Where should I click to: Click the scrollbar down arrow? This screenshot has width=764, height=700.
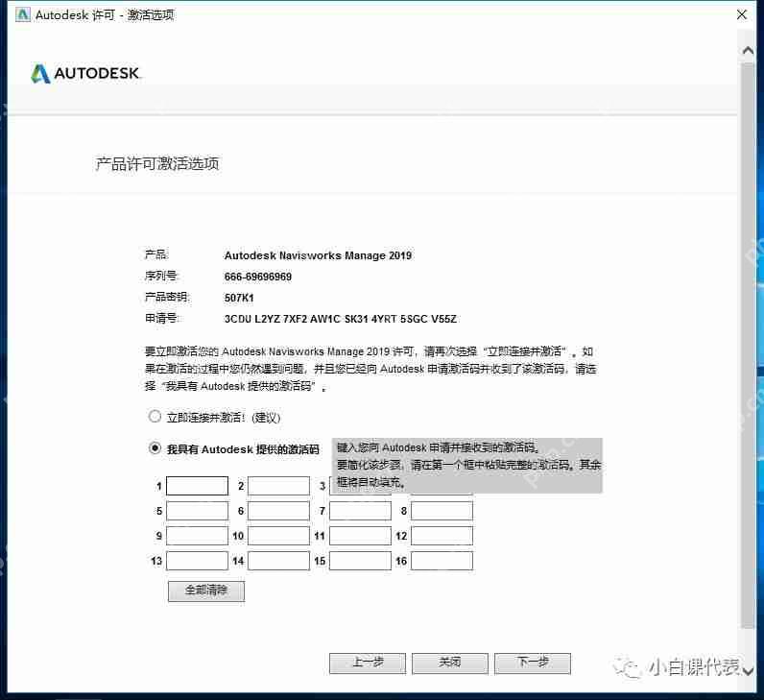[748, 671]
